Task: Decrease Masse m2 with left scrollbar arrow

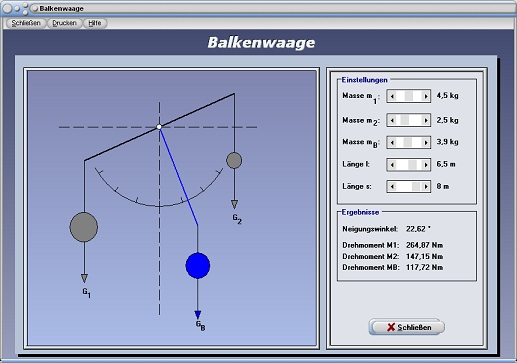Action: [392, 120]
